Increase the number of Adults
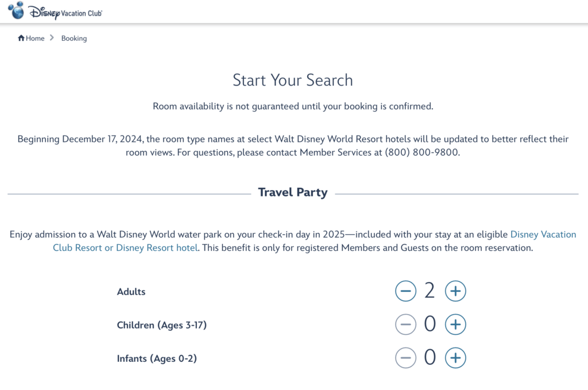Screen dimensions: 588x390 [455, 291]
